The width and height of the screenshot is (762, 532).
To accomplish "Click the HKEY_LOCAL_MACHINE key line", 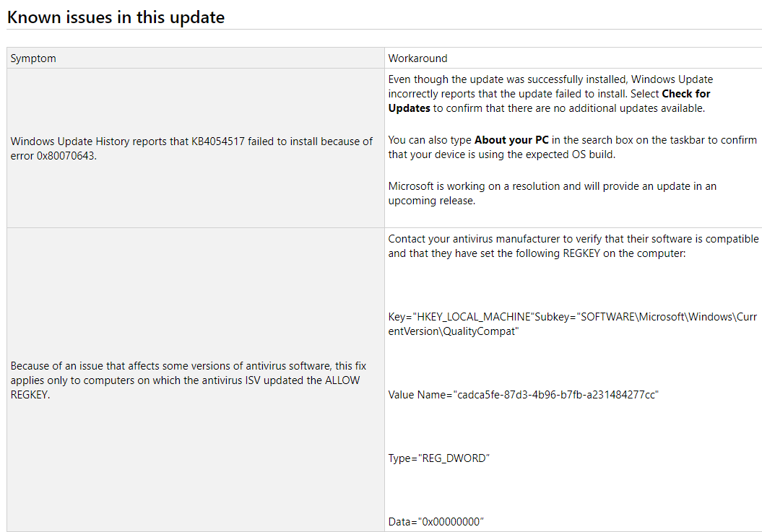I will [x=573, y=317].
